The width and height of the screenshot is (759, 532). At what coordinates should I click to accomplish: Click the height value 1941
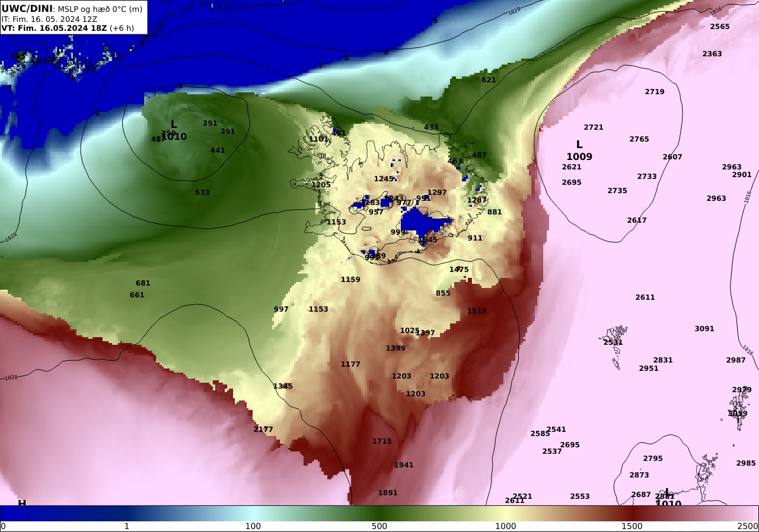(404, 465)
